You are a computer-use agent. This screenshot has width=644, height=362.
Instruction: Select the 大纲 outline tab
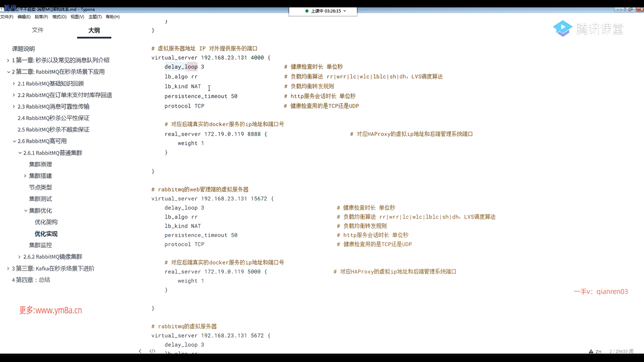coord(94,31)
